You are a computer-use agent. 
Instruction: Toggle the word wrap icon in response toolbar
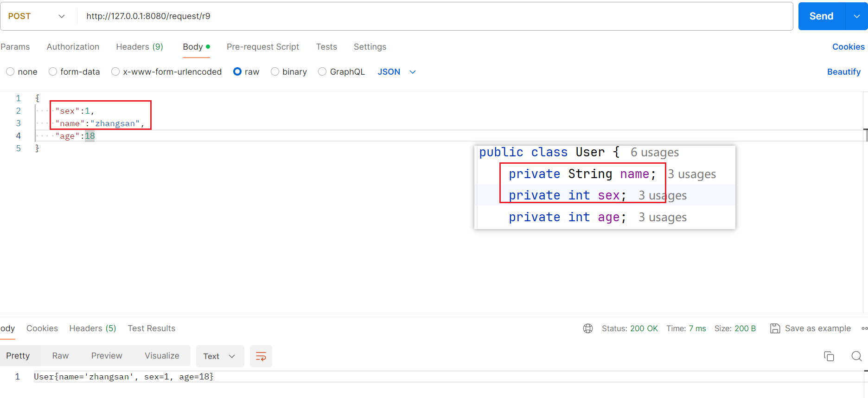coord(261,356)
